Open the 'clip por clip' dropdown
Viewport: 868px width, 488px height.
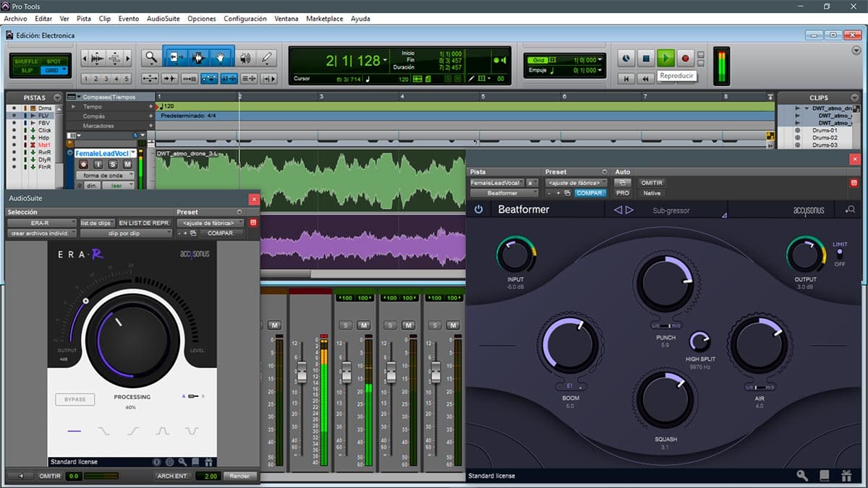(x=126, y=234)
